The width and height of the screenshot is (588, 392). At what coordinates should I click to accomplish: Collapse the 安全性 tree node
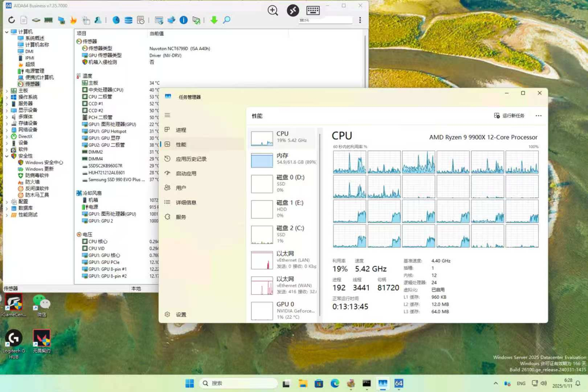tap(7, 156)
